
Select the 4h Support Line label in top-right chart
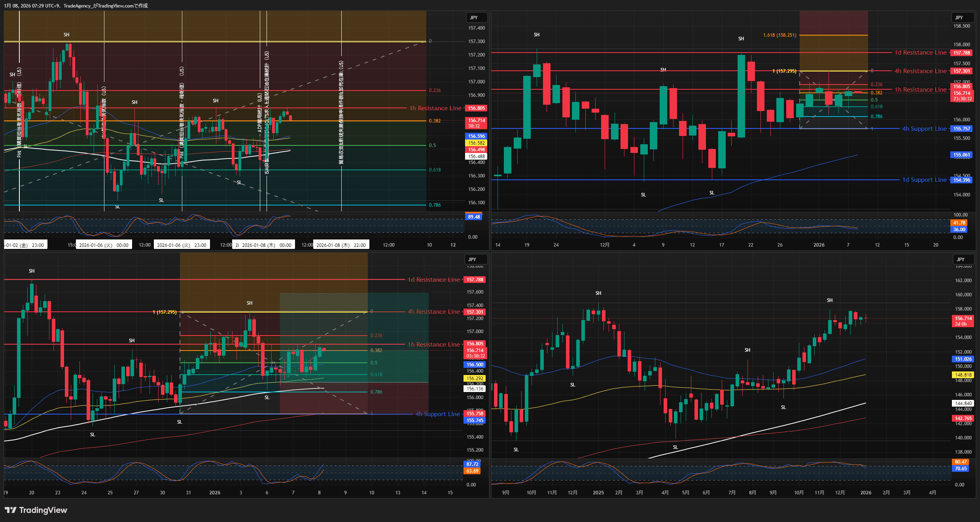pyautogui.click(x=924, y=129)
